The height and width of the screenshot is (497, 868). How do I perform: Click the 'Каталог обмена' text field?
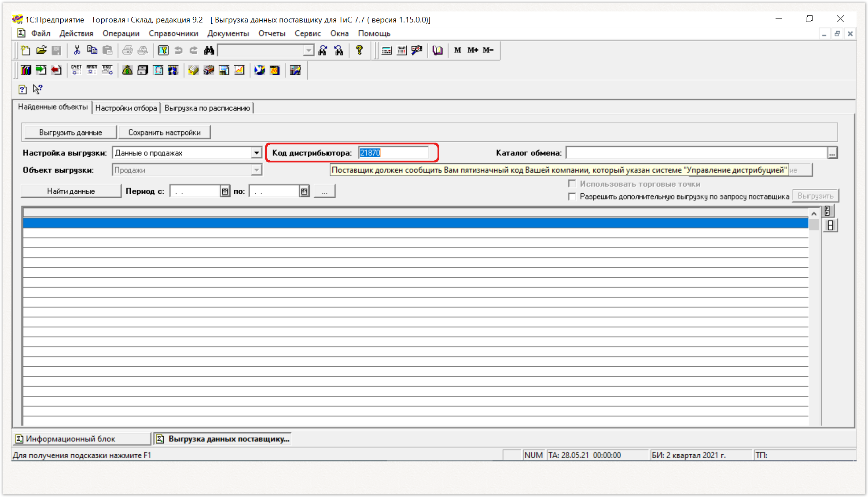(x=697, y=153)
